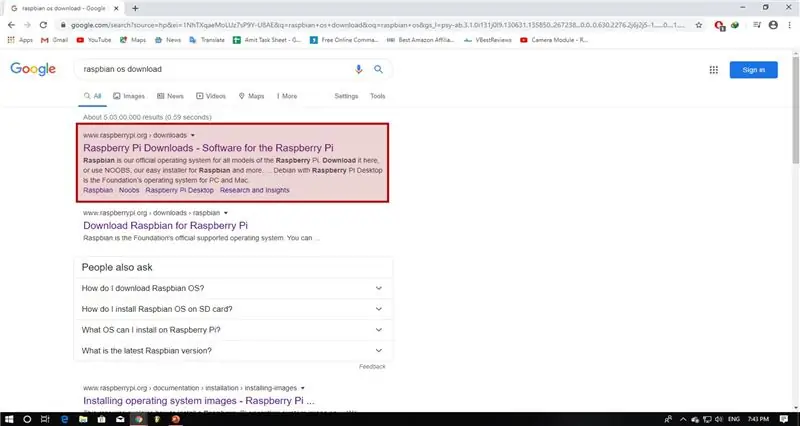Open the Free Online Comma bookmark

tap(344, 40)
